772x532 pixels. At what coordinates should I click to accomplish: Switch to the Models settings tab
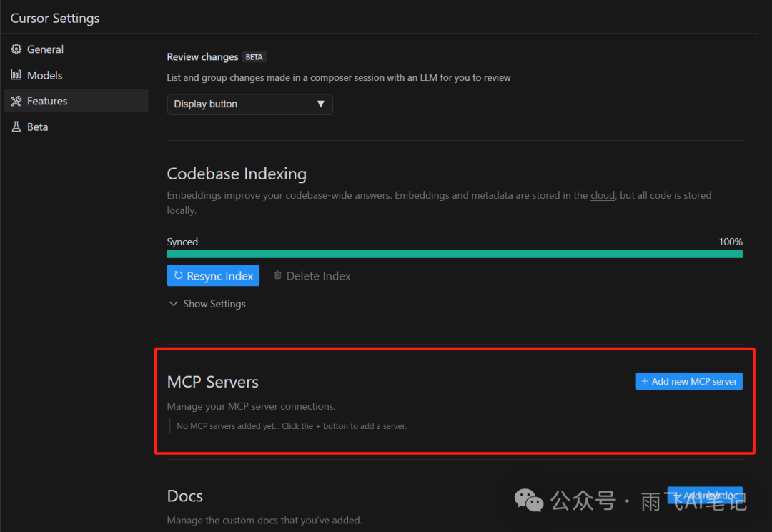click(76, 75)
